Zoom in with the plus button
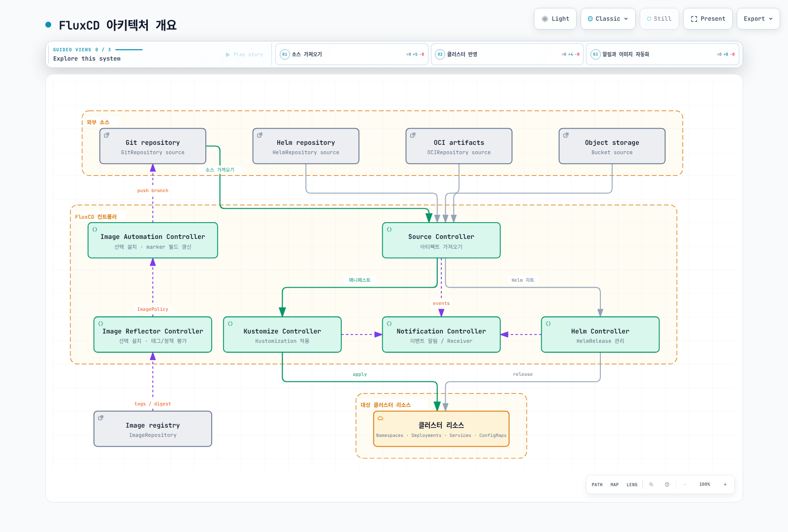The width and height of the screenshot is (788, 532). point(725,485)
